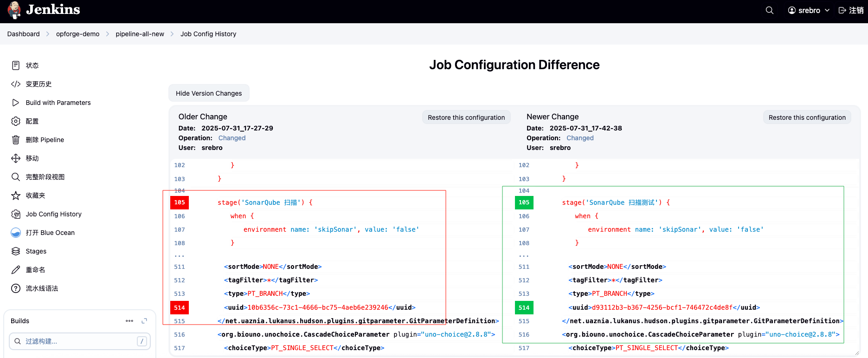Restore the Older Change configuration

[466, 117]
